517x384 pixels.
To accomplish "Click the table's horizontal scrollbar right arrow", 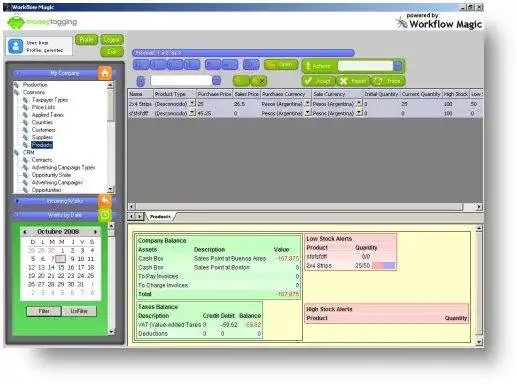I will tap(479, 207).
